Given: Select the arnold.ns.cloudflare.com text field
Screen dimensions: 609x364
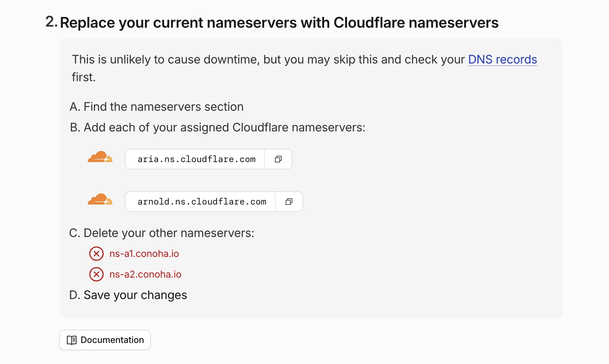Looking at the screenshot, I should pyautogui.click(x=201, y=202).
